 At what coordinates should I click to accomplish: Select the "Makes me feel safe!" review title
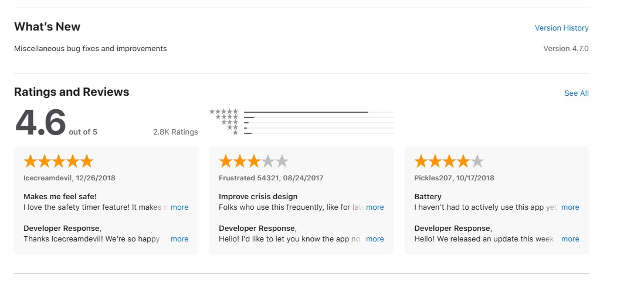click(x=60, y=197)
